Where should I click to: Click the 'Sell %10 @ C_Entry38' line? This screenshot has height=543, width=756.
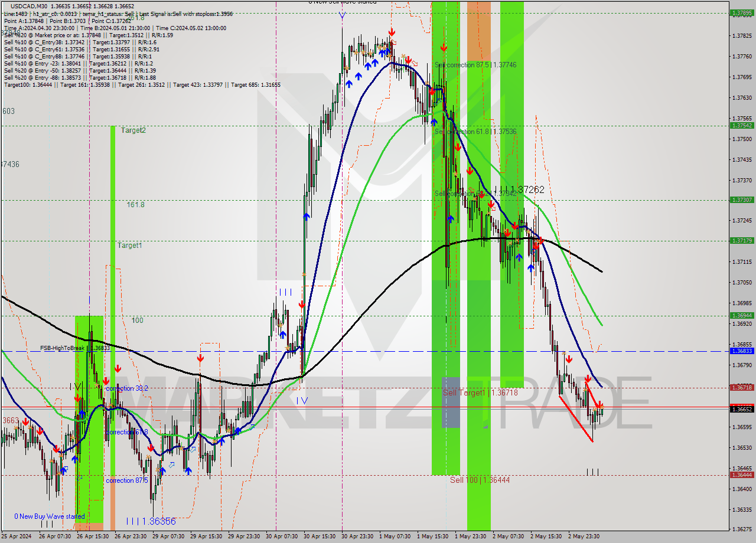tap(80, 42)
